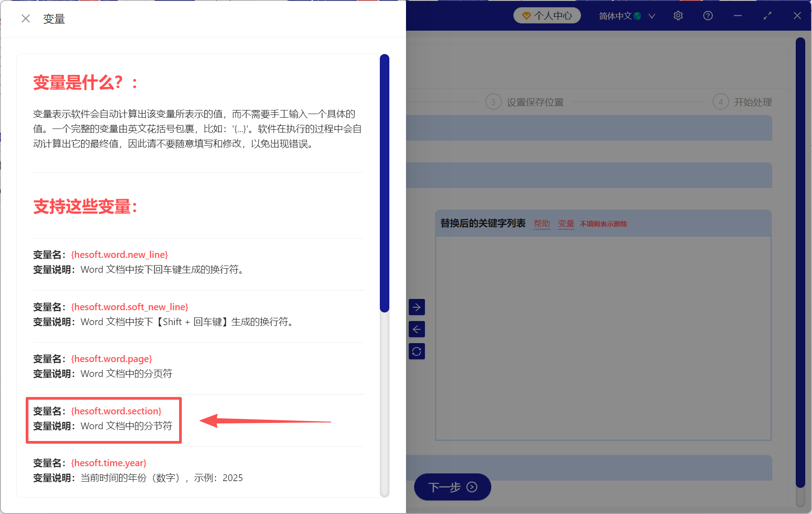Image resolution: width=812 pixels, height=514 pixels.
Task: Click the 个人中心 button
Action: (x=547, y=15)
